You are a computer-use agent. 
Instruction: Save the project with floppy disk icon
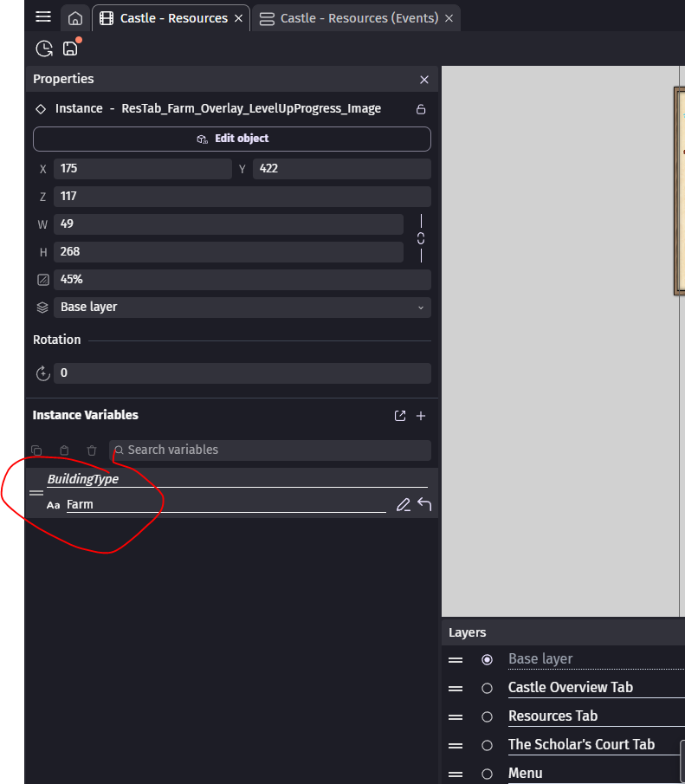pos(70,49)
